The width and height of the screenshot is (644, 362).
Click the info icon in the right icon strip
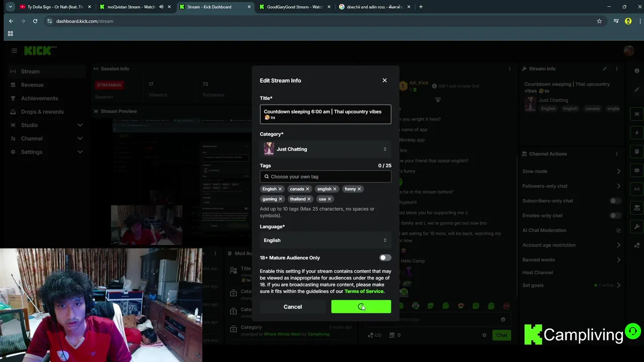[x=637, y=71]
